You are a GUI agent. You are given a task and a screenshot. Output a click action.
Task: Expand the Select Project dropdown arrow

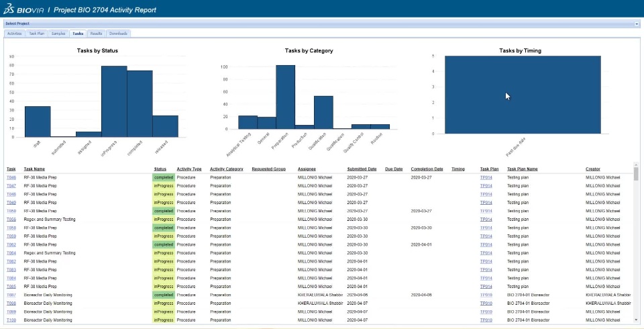pos(637,24)
